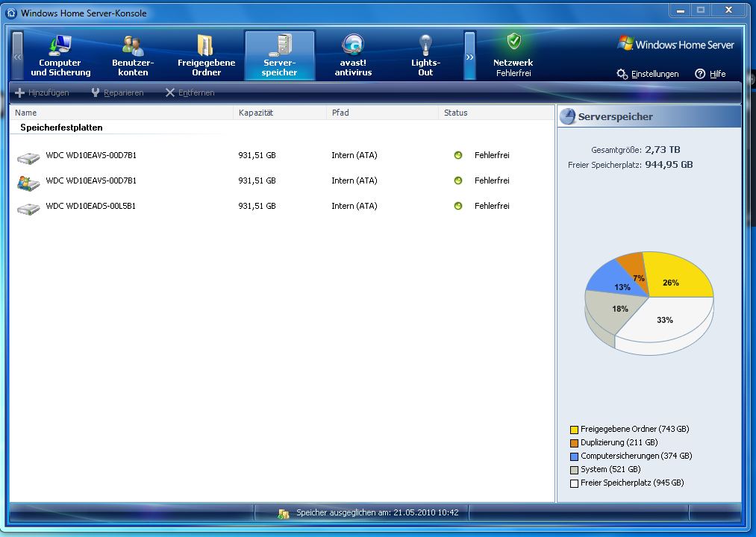Minimize the Windows Home Server-Konsole window
Viewport: 756px width, 537px height.
(681, 10)
